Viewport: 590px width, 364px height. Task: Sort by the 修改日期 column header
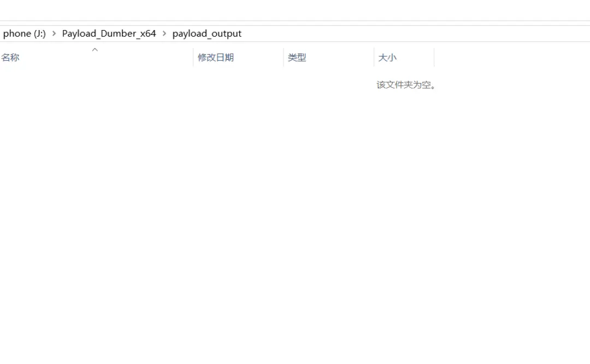click(215, 57)
